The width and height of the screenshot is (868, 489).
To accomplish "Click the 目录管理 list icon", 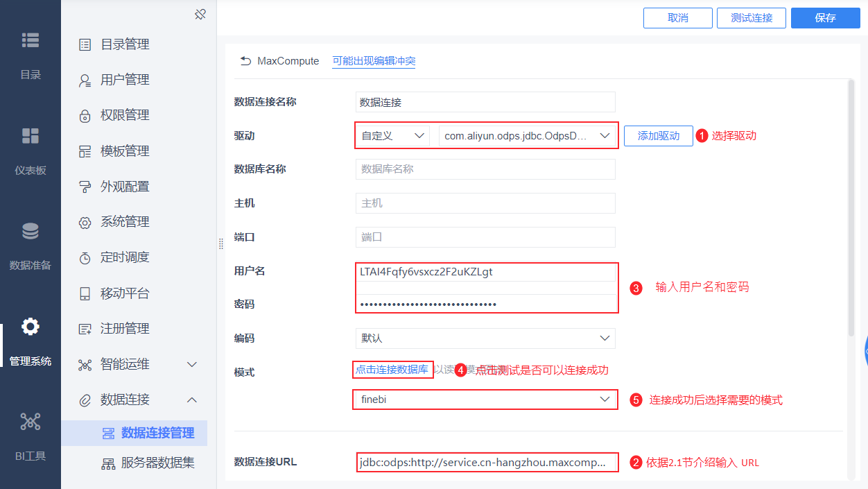I will pyautogui.click(x=85, y=44).
